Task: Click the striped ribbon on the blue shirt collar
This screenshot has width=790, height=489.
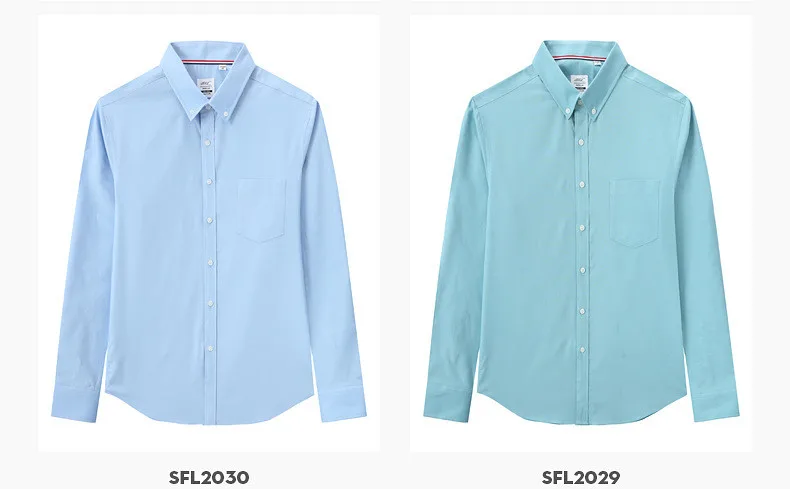Action: [208, 63]
